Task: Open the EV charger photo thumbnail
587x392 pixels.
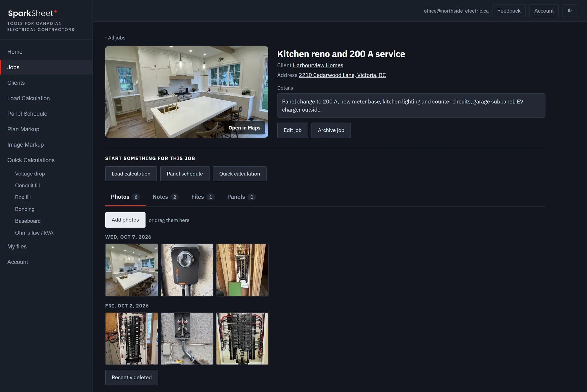Action: [x=187, y=270]
